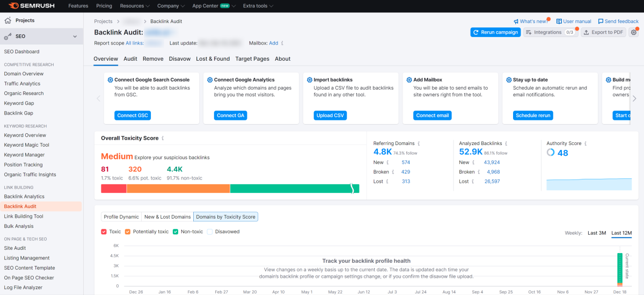
Task: Click the Connect GA button
Action: tap(231, 116)
